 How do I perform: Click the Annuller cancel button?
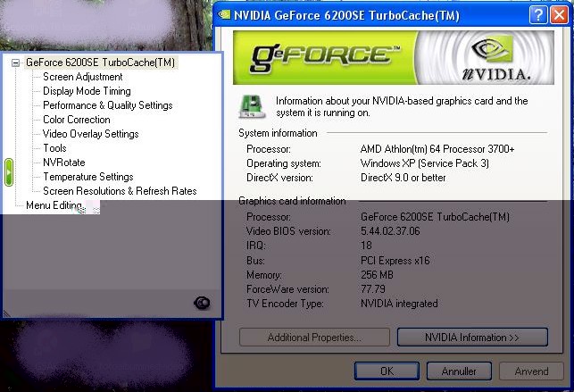459,371
